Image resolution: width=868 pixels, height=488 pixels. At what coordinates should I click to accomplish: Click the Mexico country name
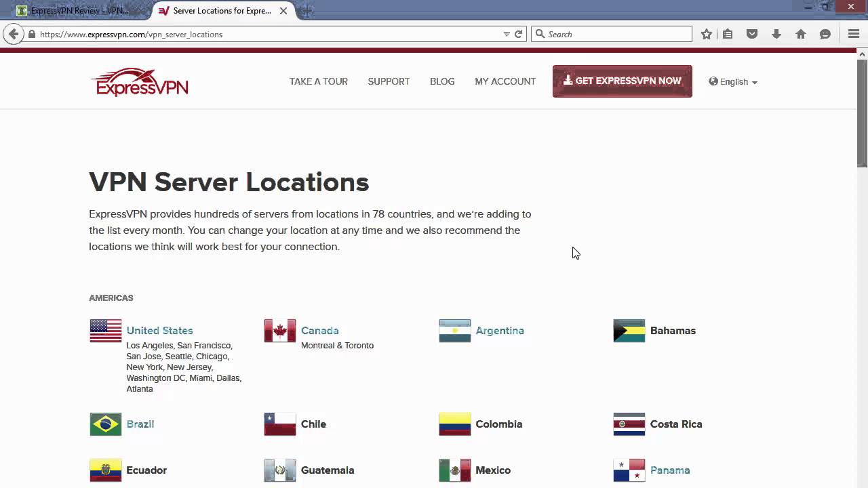point(493,470)
